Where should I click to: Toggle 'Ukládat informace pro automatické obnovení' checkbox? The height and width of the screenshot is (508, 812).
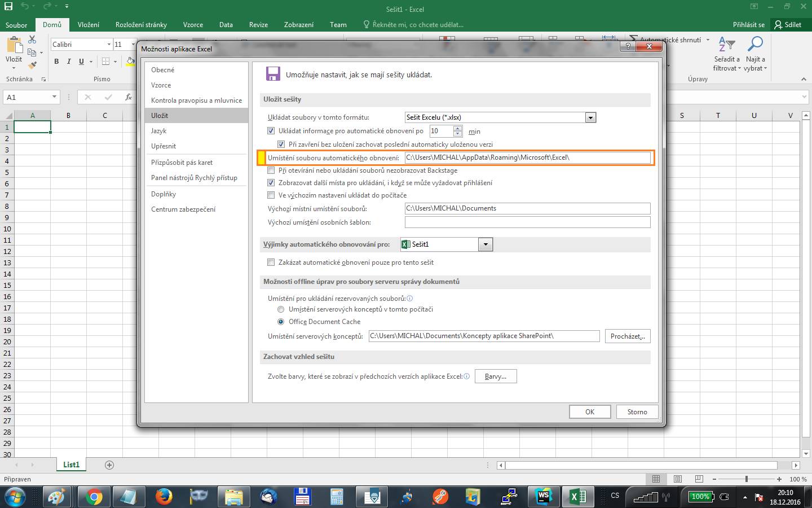coord(271,131)
